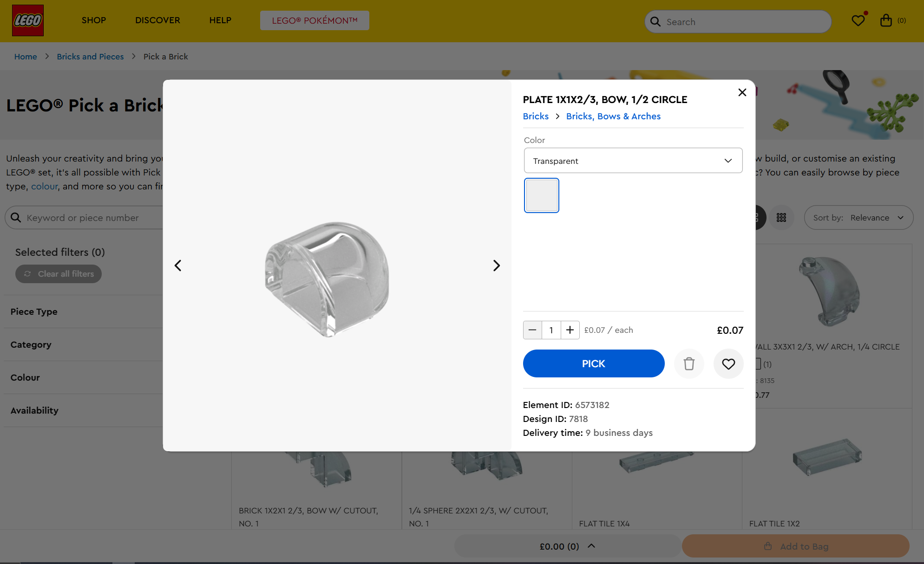Screen dimensions: 924x564
Task: Select the transparent color swatch
Action: coord(541,195)
